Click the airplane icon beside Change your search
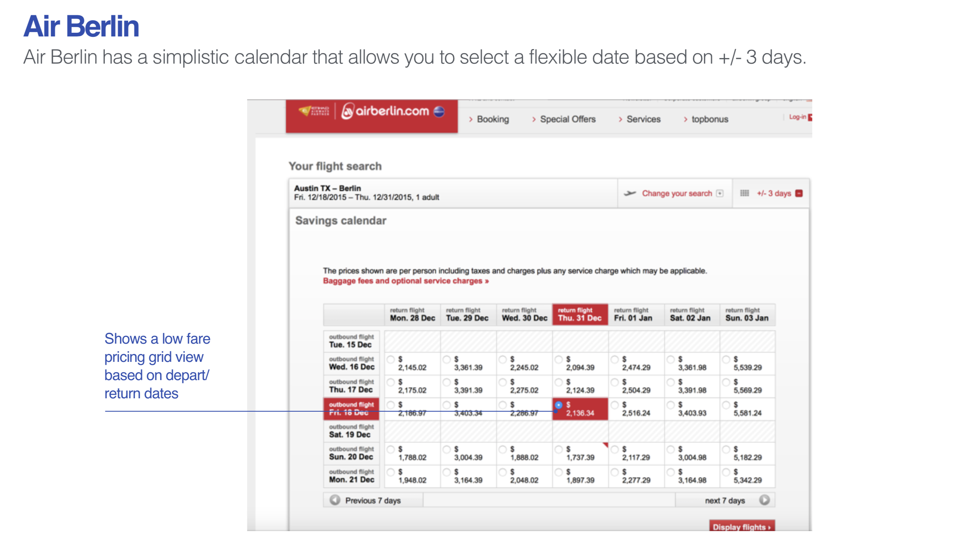Image resolution: width=980 pixels, height=540 pixels. [x=630, y=193]
